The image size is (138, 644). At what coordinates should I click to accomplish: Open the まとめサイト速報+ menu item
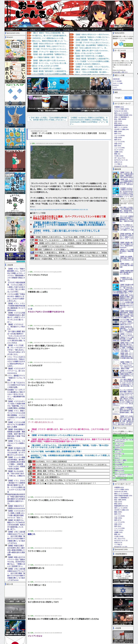[x=99, y=30]
